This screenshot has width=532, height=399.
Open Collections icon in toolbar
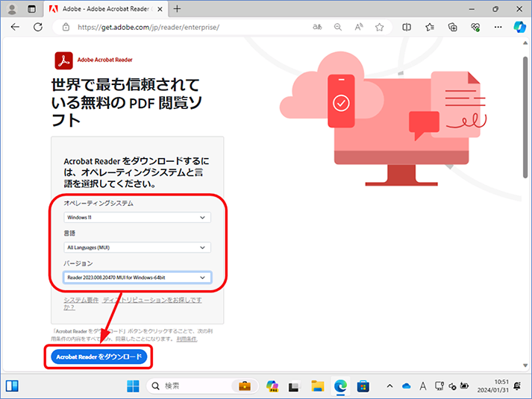tap(453, 27)
